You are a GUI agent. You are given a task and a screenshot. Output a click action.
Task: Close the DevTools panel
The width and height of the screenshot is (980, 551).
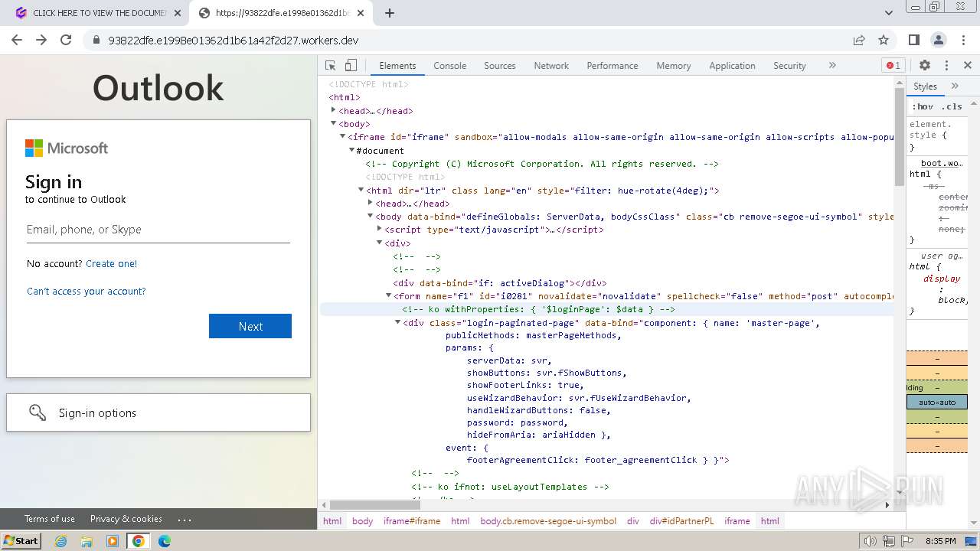point(968,66)
